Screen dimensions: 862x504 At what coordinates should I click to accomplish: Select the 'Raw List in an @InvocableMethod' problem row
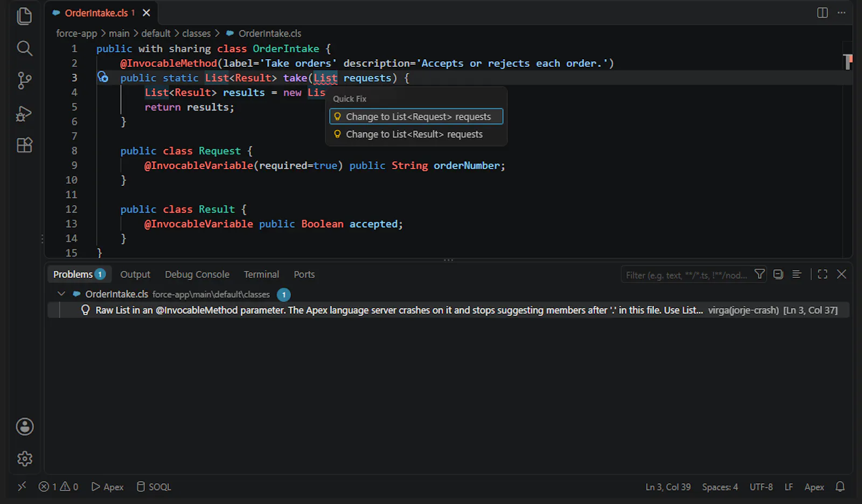tap(448, 310)
